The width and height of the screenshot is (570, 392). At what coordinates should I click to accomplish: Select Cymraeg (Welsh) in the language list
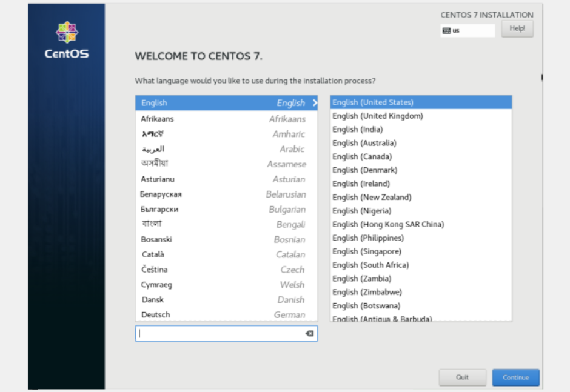(226, 285)
